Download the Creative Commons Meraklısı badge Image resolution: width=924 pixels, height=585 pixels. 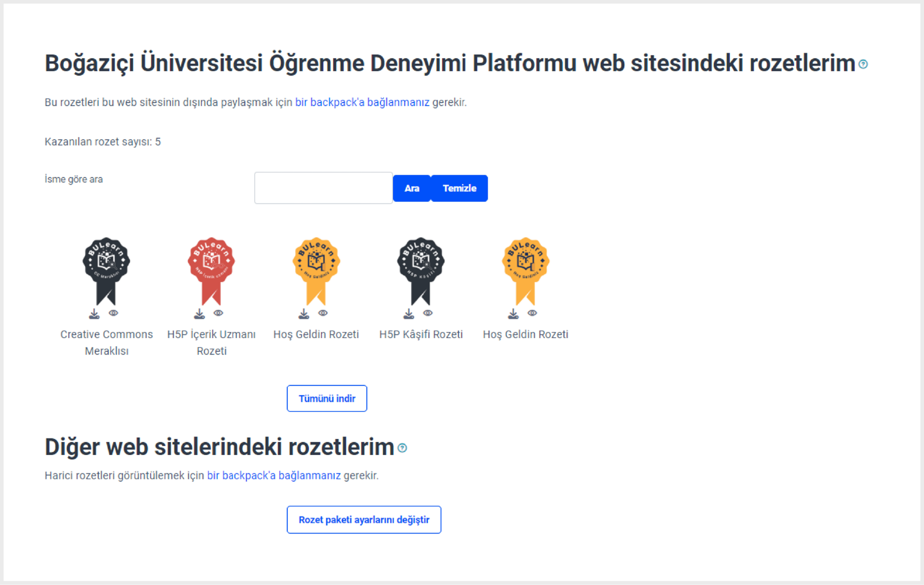click(x=94, y=314)
